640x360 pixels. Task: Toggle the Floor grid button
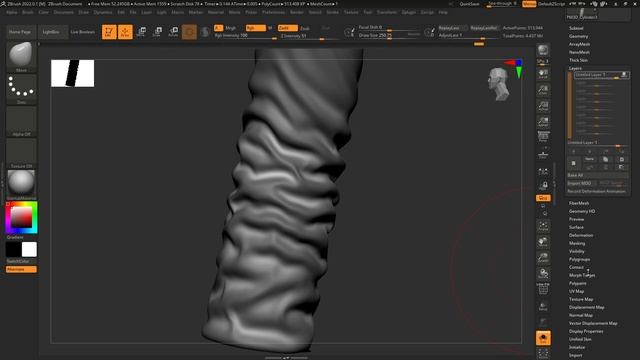543,154
